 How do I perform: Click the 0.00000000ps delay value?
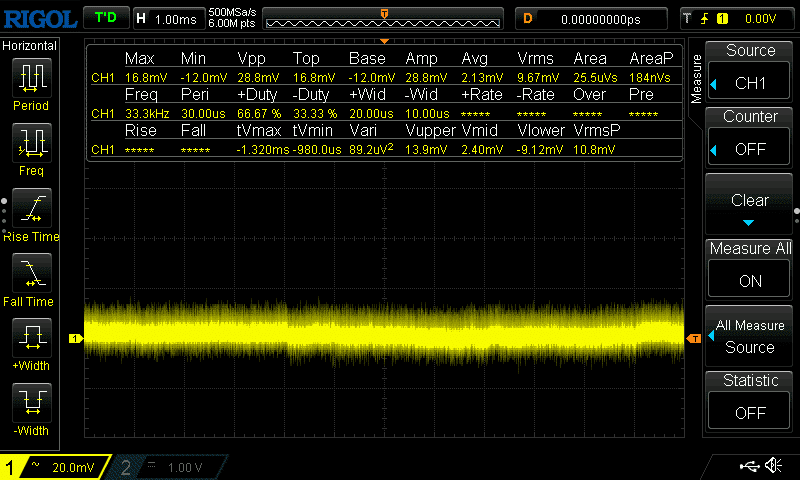tap(601, 19)
